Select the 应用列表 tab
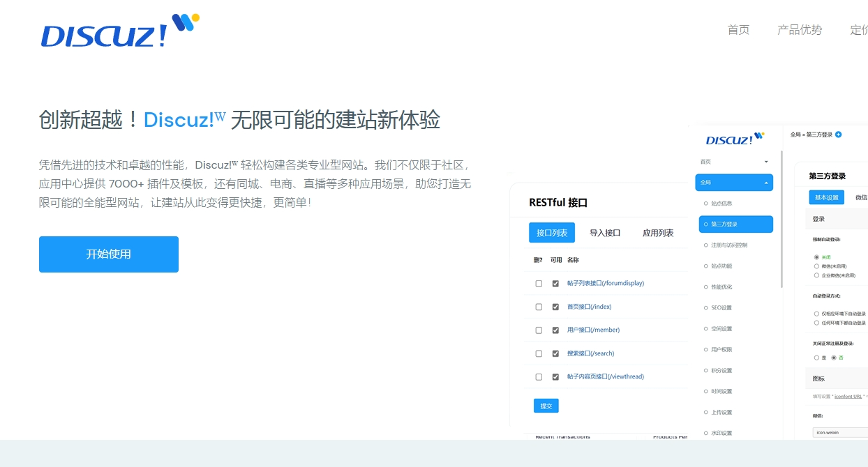 point(658,233)
